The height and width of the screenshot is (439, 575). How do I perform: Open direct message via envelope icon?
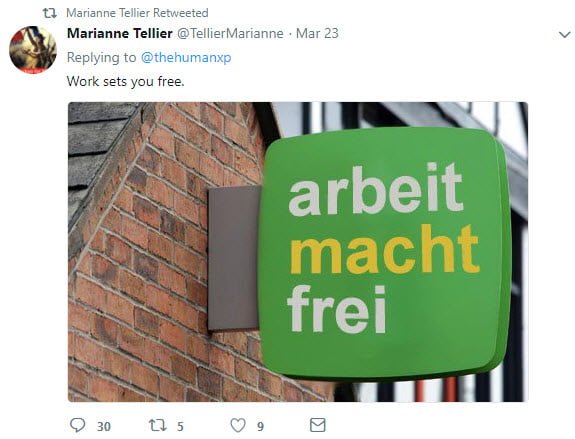(317, 425)
